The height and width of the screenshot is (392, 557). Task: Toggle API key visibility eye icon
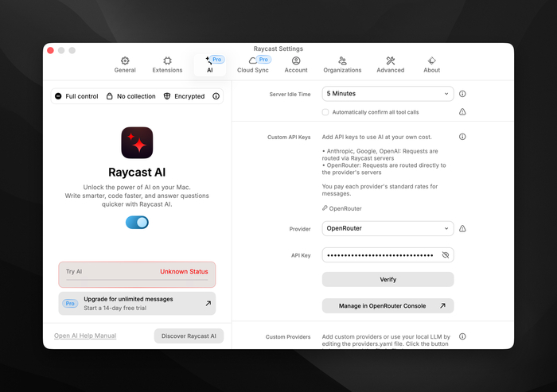click(445, 255)
